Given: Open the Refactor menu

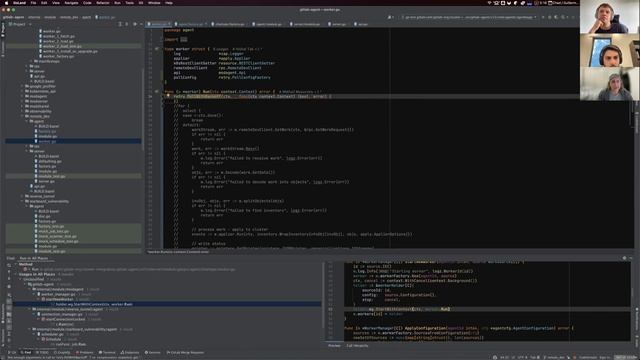Looking at the screenshot, I should (x=103, y=3).
